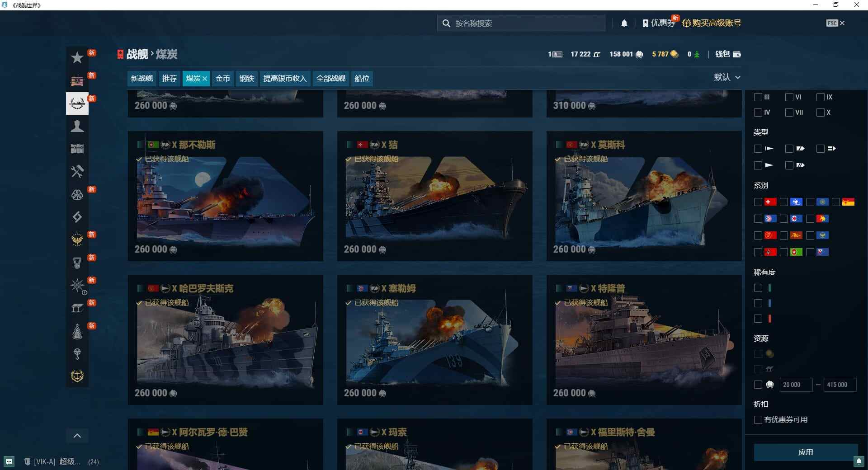Image resolution: width=868 pixels, height=470 pixels.
Task: Open the commanders section in the sidebar
Action: tap(77, 127)
